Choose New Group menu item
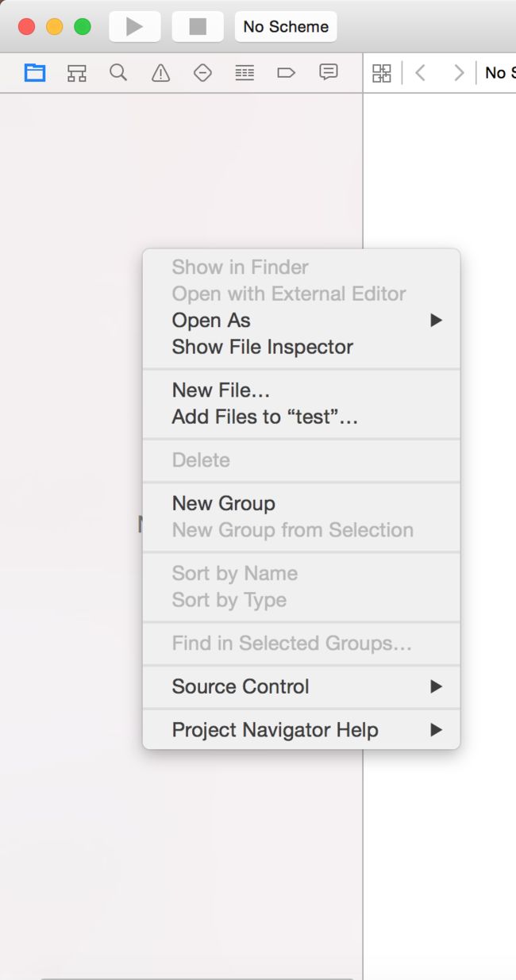Image resolution: width=516 pixels, height=980 pixels. pos(302,503)
